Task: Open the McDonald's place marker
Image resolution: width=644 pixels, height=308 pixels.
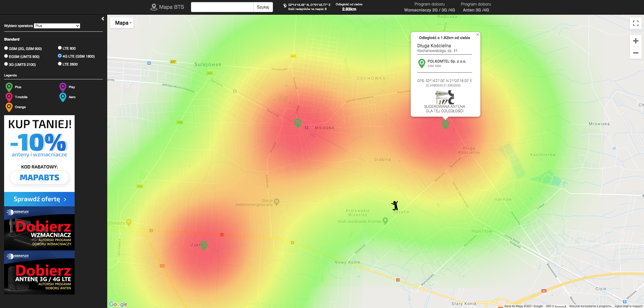Action: tap(129, 222)
